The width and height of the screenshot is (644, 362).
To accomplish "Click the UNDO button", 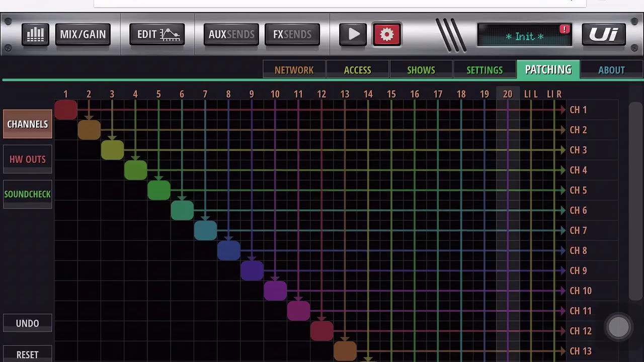I will click(28, 323).
